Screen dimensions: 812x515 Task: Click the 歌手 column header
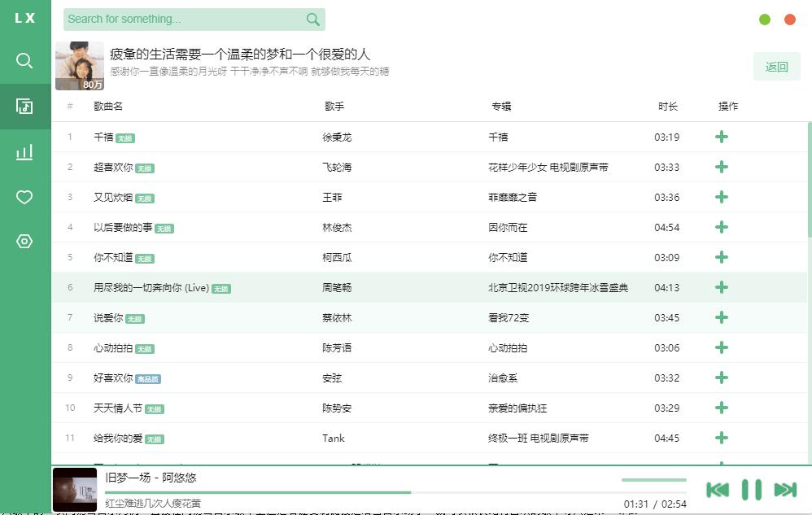pos(334,106)
